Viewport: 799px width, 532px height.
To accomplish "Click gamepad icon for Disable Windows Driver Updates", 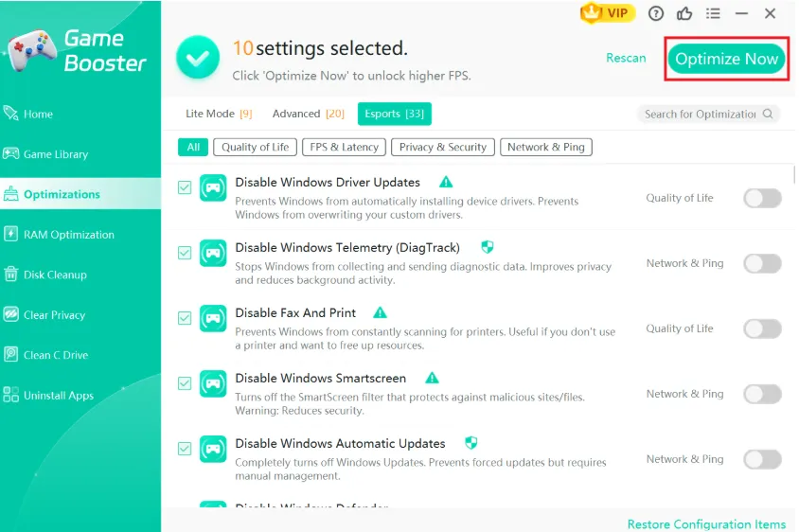I will click(213, 188).
